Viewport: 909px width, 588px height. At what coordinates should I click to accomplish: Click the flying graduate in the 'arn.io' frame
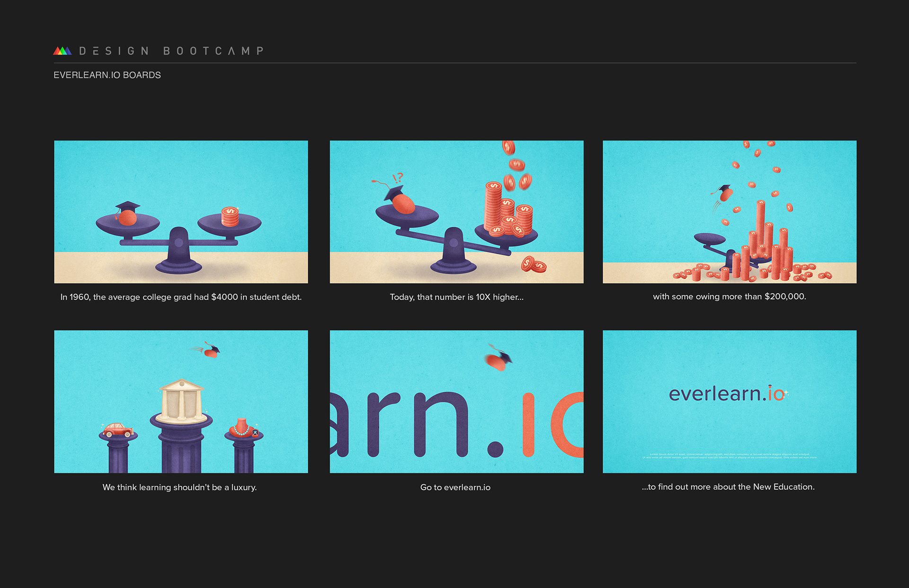pyautogui.click(x=498, y=358)
